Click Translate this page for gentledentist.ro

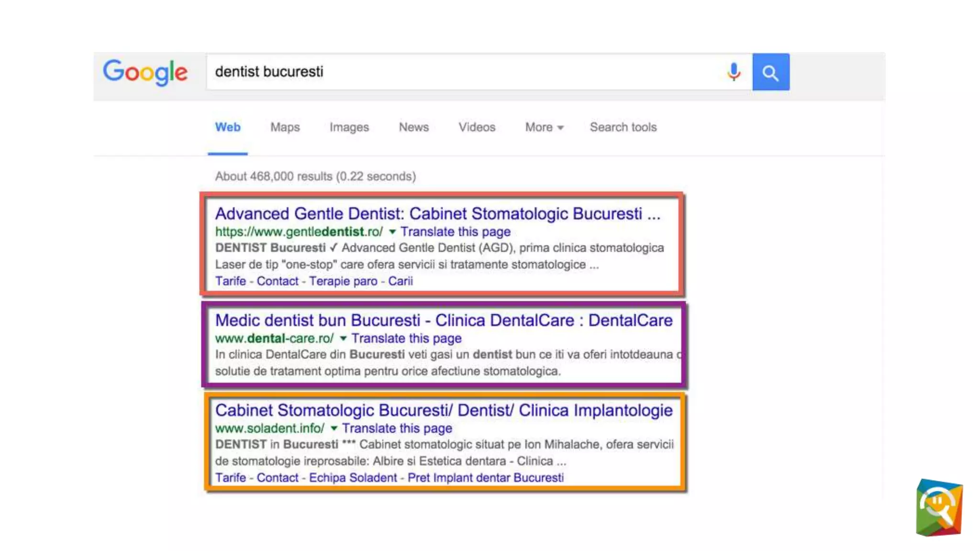455,232
